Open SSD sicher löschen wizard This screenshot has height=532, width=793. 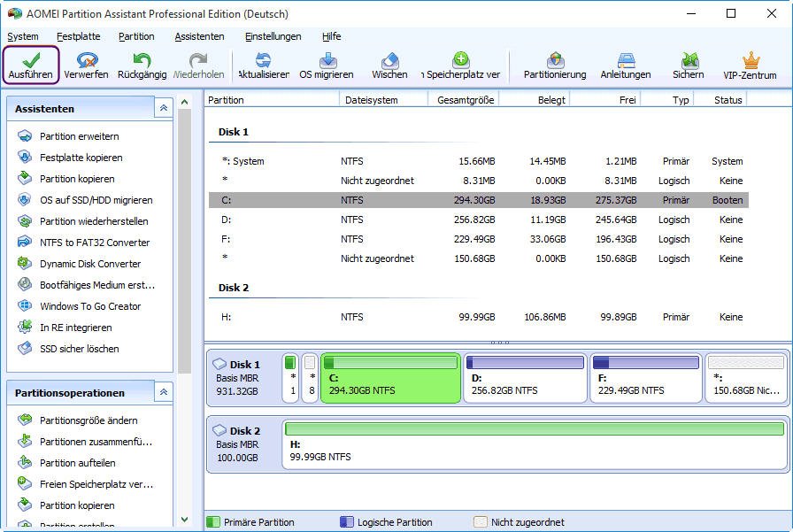(x=68, y=349)
